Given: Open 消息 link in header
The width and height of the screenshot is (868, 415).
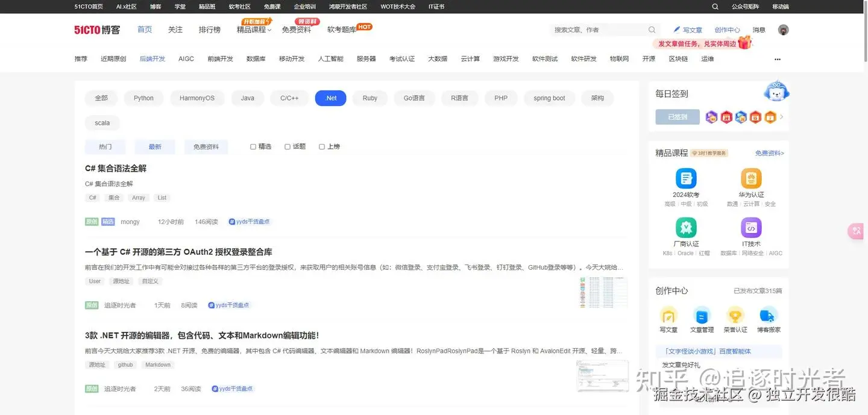Looking at the screenshot, I should pos(759,30).
